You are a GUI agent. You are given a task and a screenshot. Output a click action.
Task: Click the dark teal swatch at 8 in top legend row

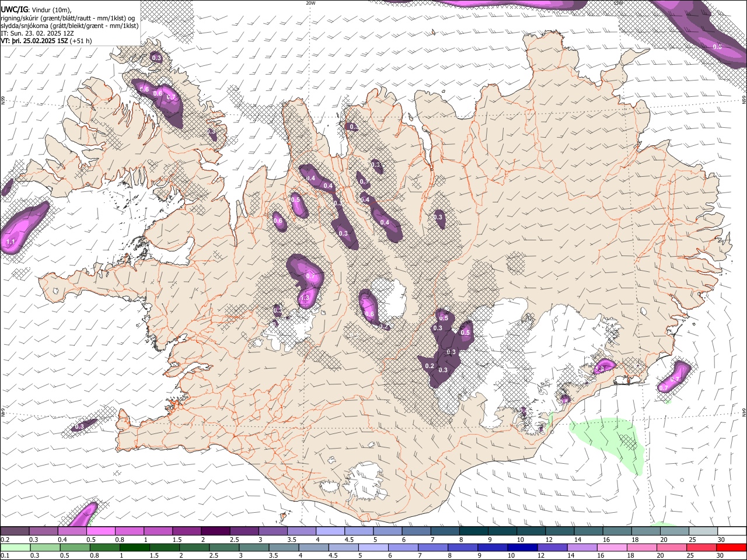tap(474, 531)
